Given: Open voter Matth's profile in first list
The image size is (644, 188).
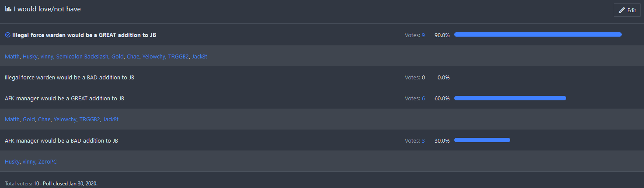Looking at the screenshot, I should pyautogui.click(x=12, y=57).
